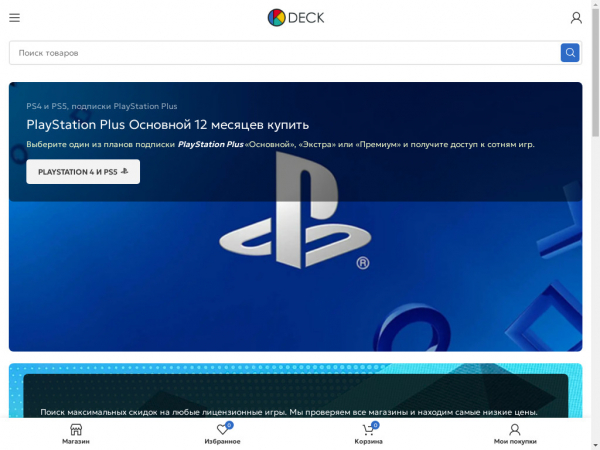Click the DECK logo

point(296,17)
